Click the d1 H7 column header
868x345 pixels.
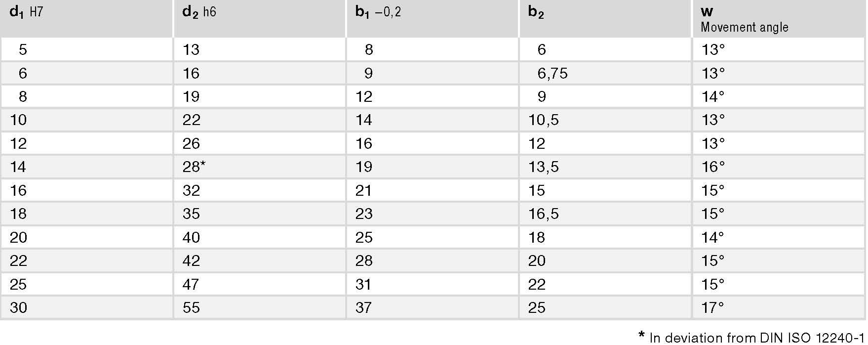coord(86,18)
